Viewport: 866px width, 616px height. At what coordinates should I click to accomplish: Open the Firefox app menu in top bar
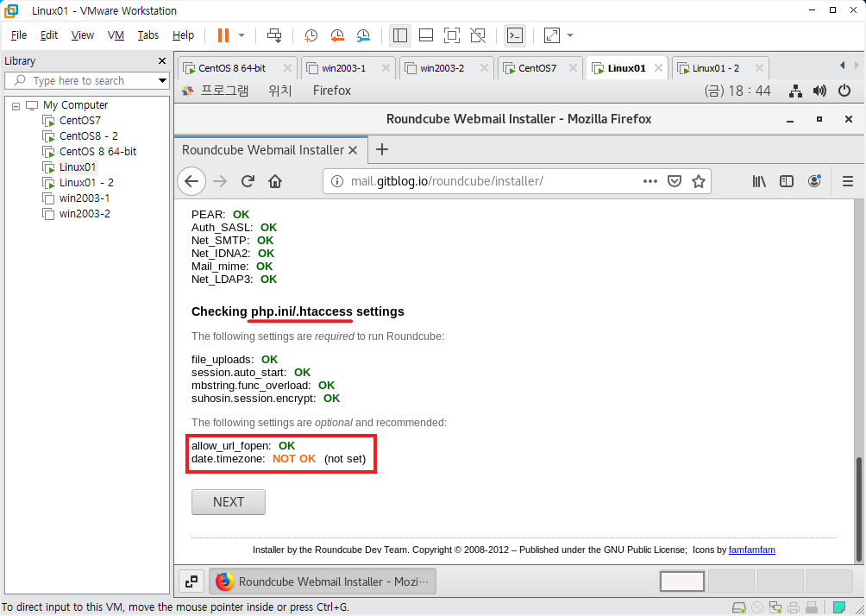332,91
